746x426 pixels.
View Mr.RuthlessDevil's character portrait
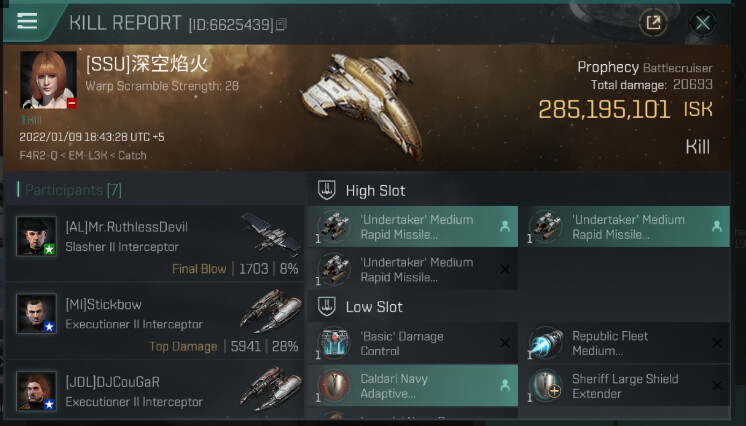36,236
